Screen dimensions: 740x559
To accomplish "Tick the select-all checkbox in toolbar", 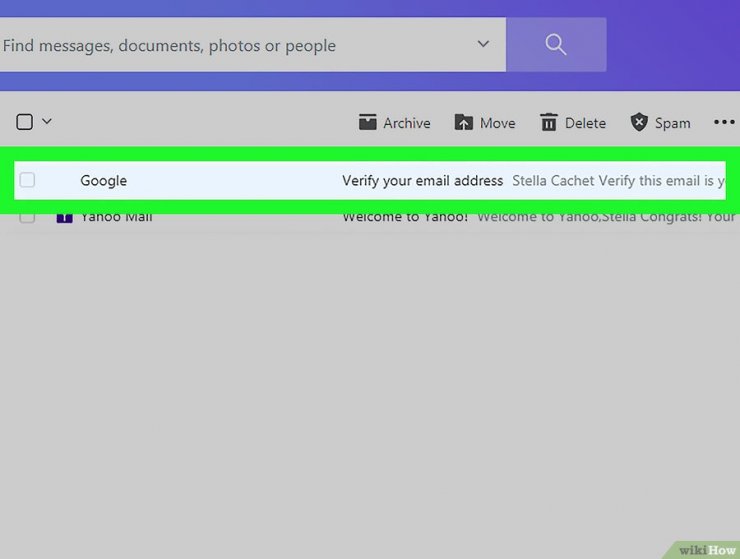I will 25,122.
